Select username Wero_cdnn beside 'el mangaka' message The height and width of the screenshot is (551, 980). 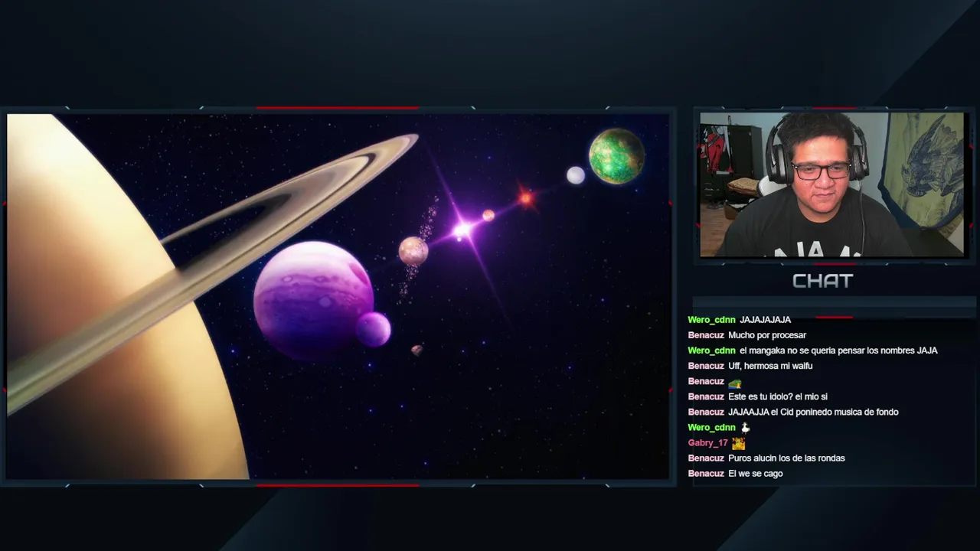[711, 350]
